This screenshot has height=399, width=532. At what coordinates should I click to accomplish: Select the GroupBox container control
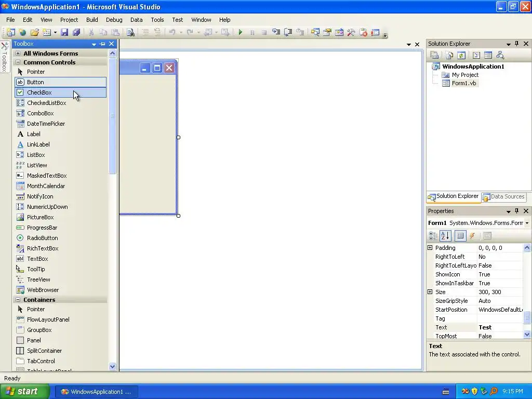[60, 330]
